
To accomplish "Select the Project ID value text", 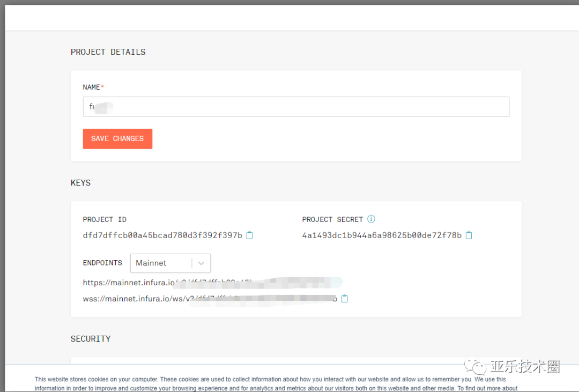I will 162,235.
